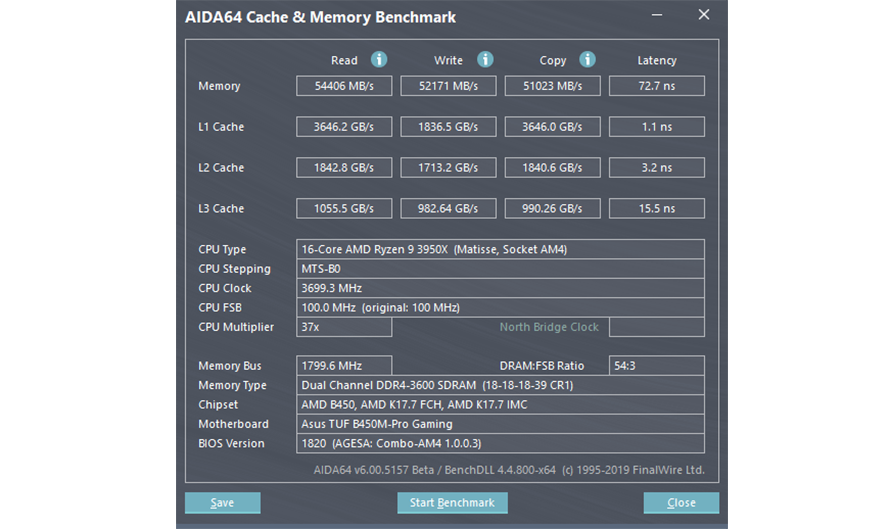Image resolution: width=890 pixels, height=529 pixels.
Task: Click the info icon next to Write
Action: click(x=485, y=60)
